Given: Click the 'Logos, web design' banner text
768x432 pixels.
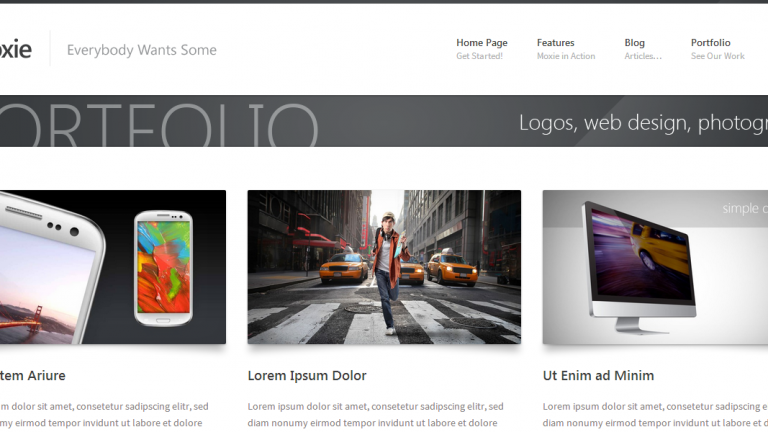Looking at the screenshot, I should pos(643,123).
